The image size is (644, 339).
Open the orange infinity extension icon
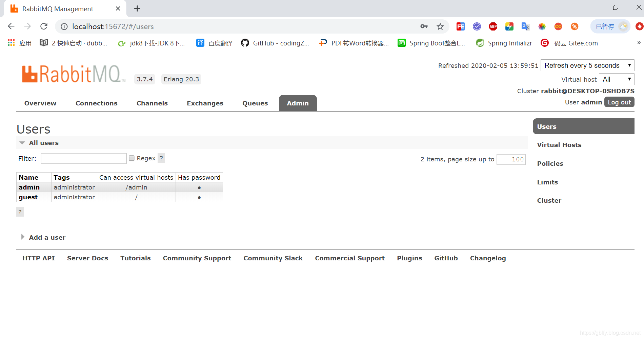pyautogui.click(x=558, y=26)
